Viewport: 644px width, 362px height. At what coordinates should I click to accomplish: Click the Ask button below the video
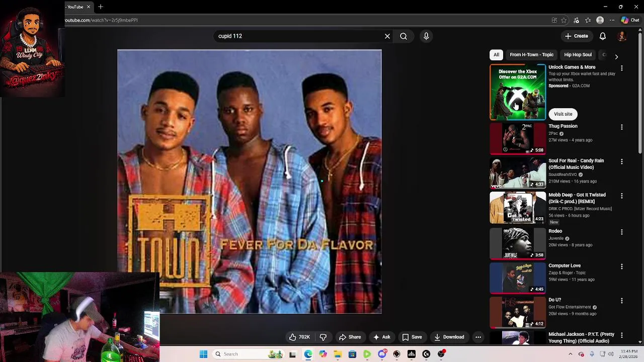coord(381,337)
